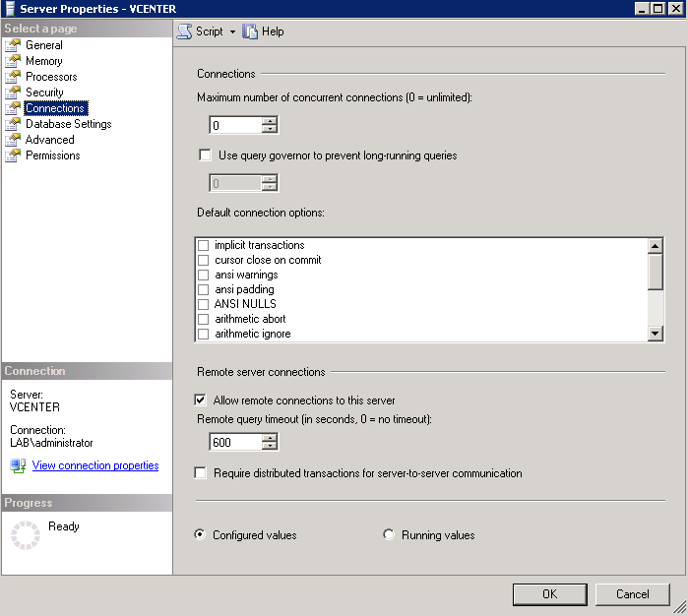Enable query governor for long-running queries
Image resolution: width=688 pixels, height=616 pixels.
pyautogui.click(x=205, y=155)
